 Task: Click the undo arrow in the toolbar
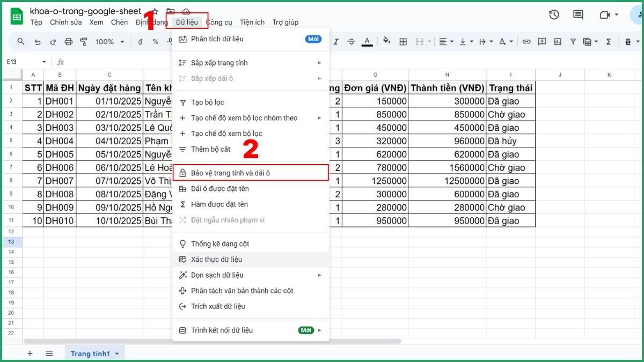click(x=37, y=42)
